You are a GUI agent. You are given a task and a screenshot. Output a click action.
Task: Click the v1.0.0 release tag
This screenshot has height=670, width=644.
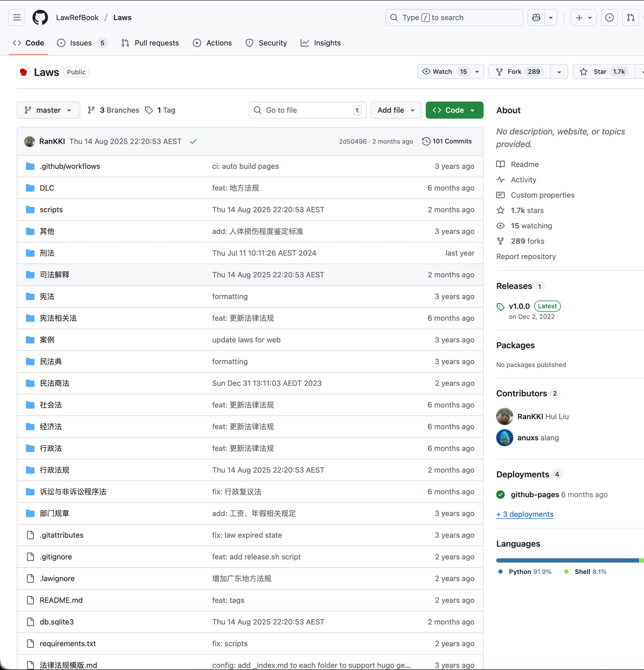[519, 306]
